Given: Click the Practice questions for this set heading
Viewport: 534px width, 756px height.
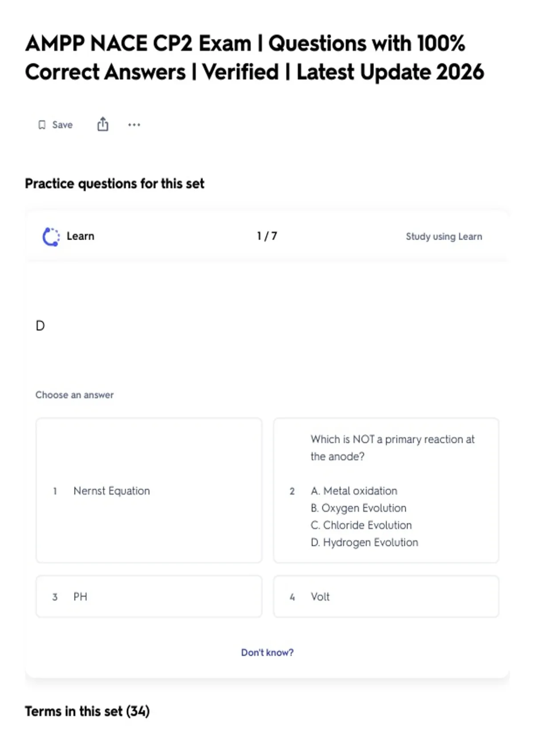Looking at the screenshot, I should (x=115, y=184).
